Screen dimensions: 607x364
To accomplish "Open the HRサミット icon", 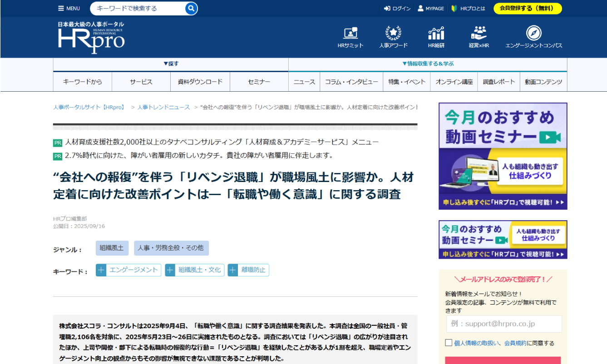I will 350,34.
